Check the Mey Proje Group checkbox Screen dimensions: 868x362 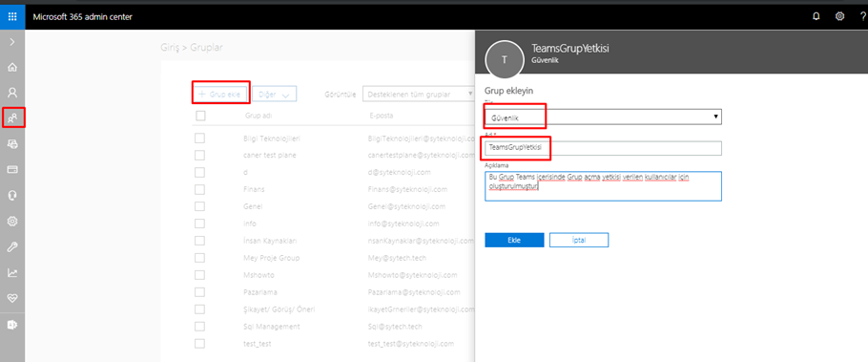click(200, 258)
